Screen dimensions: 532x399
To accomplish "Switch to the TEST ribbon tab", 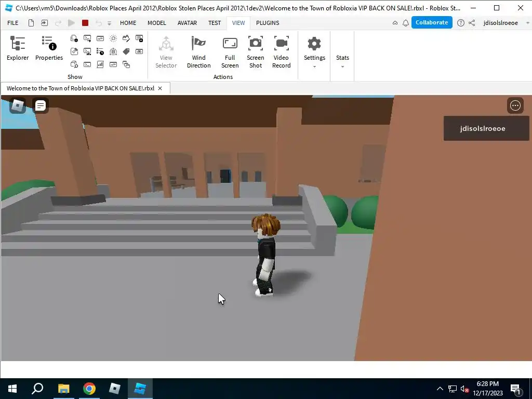I will pyautogui.click(x=215, y=23).
